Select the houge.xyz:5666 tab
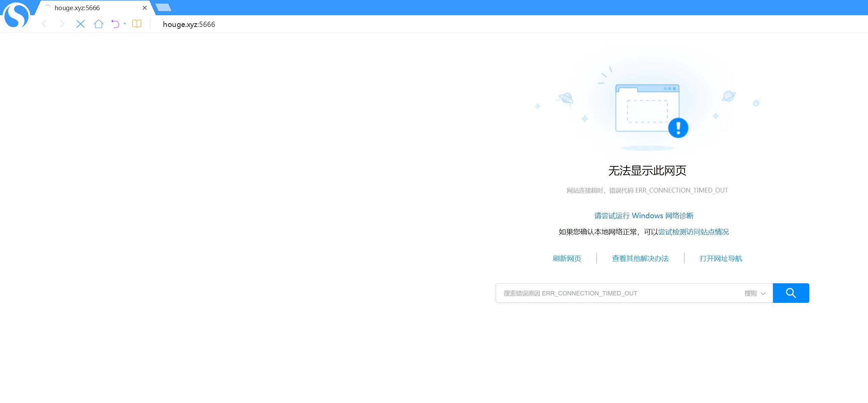 pyautogui.click(x=77, y=8)
